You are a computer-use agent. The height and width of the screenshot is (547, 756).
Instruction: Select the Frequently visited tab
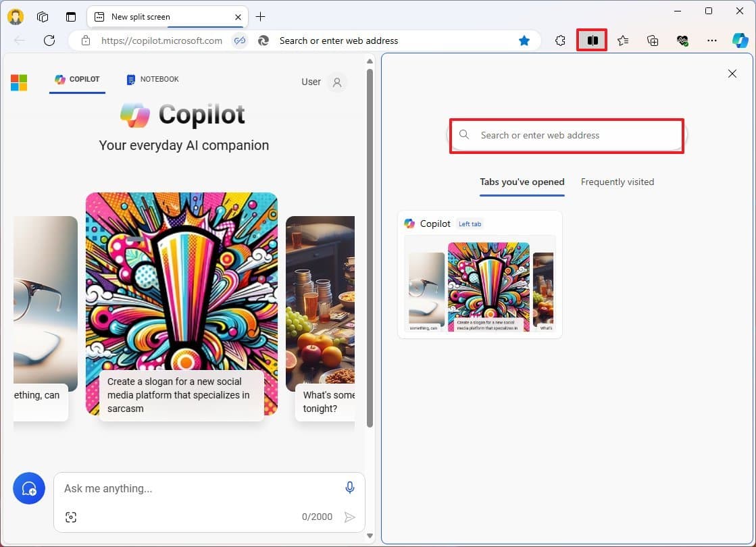point(617,182)
